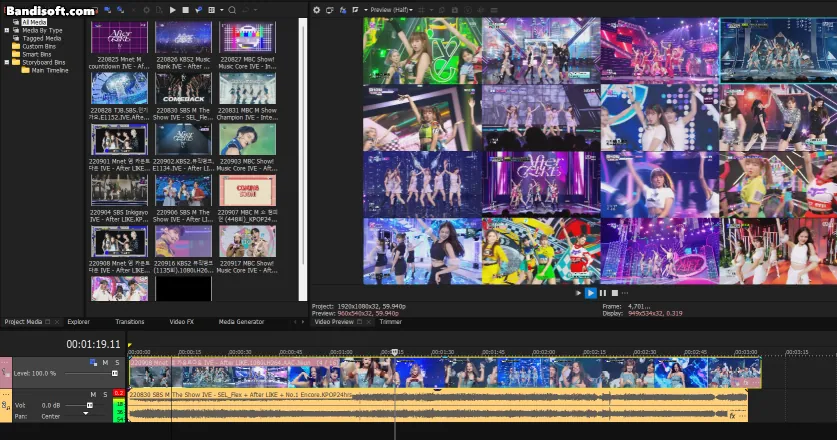This screenshot has width=837, height=440.
Task: Mute the video track
Action: pos(105,363)
